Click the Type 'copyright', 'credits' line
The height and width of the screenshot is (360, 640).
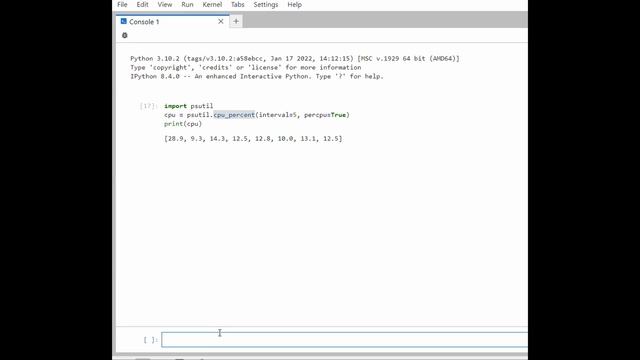[x=246, y=67]
